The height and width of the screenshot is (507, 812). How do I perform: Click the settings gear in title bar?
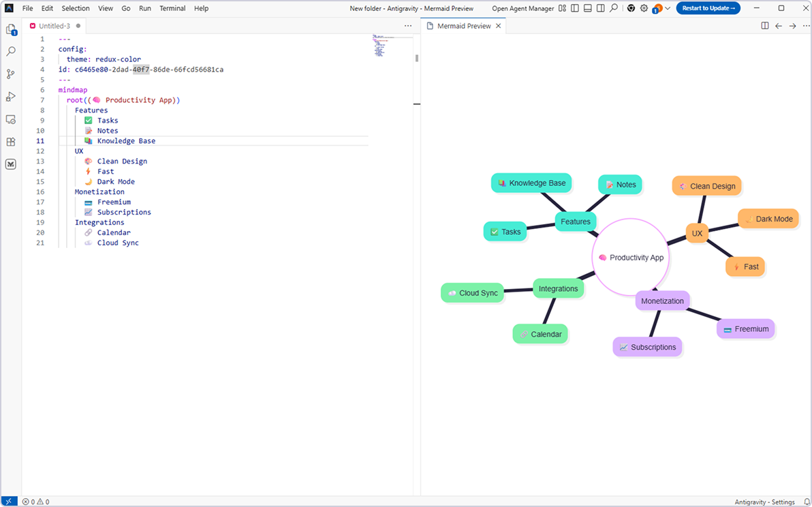point(644,8)
